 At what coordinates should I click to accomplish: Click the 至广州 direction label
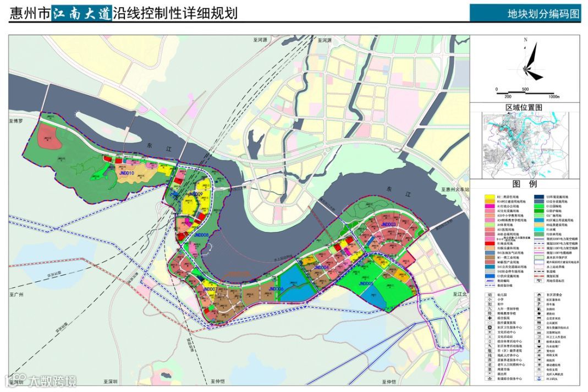[17, 295]
